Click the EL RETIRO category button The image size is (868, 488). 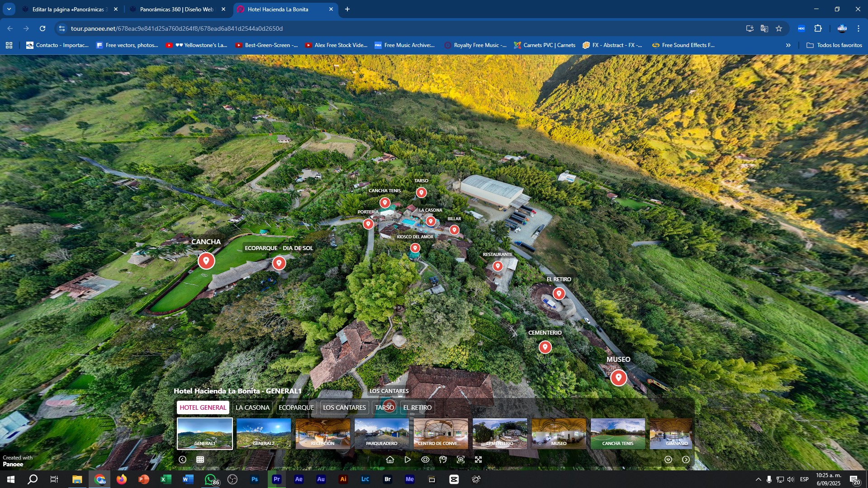(417, 407)
